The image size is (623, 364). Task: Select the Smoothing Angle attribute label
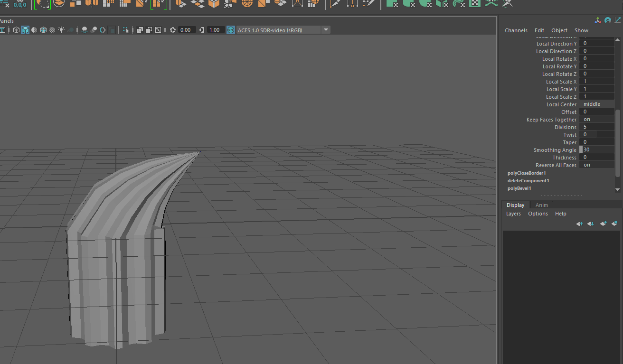555,150
